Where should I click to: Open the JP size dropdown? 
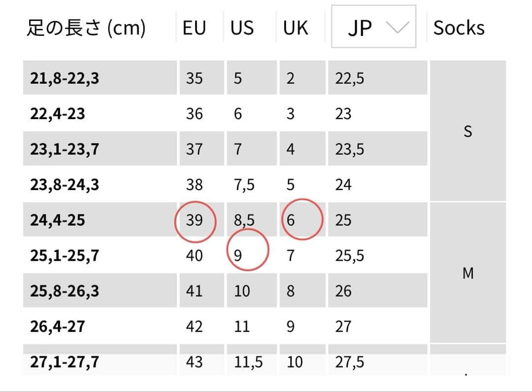pyautogui.click(x=373, y=27)
